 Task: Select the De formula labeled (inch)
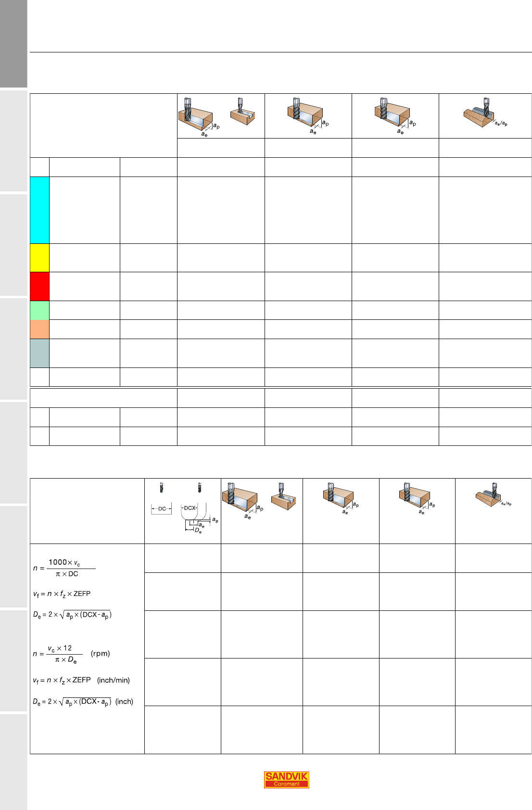(x=83, y=702)
